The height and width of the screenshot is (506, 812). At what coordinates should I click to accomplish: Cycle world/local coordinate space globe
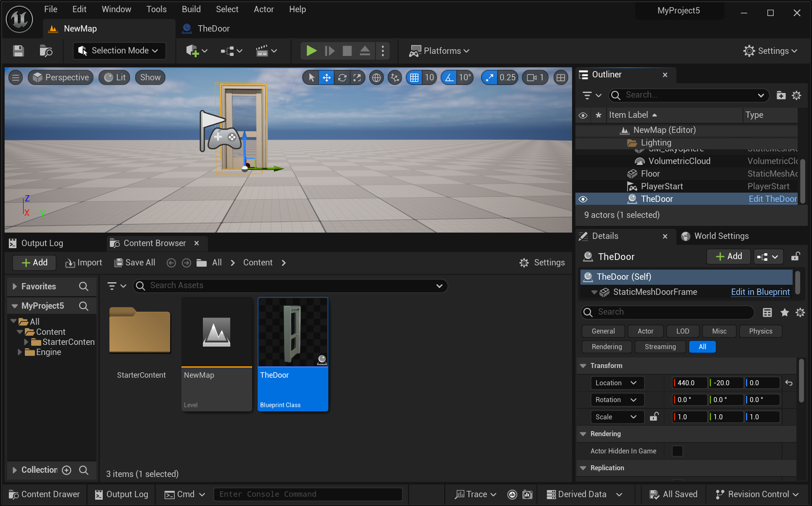[x=376, y=77]
